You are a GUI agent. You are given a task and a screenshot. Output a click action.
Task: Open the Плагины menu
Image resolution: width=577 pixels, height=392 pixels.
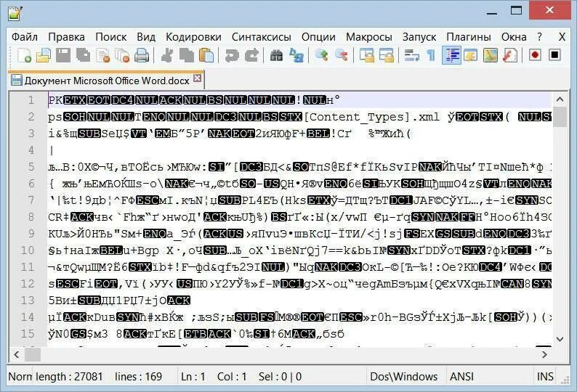point(469,37)
